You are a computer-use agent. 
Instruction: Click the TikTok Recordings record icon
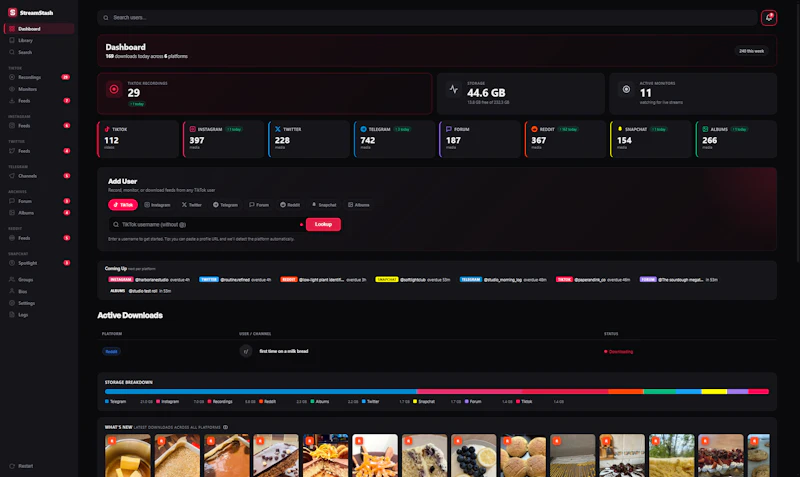point(114,89)
